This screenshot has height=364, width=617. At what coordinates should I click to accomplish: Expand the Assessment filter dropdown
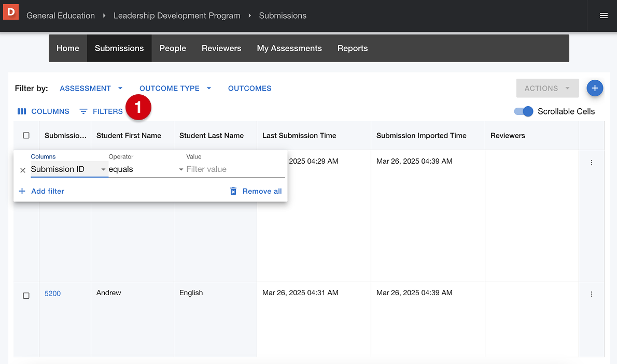click(91, 88)
